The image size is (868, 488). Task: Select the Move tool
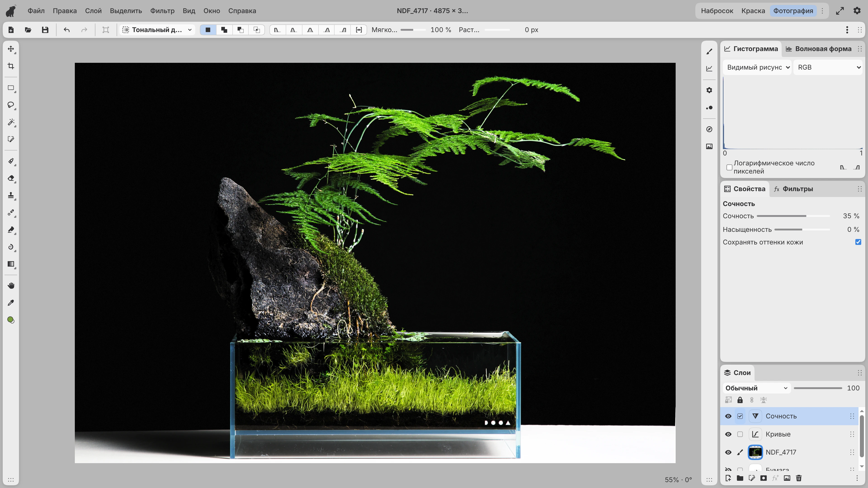11,49
